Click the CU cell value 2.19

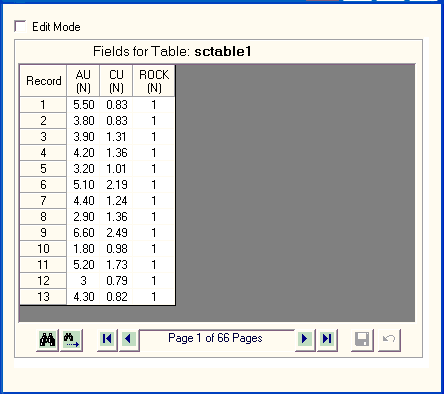[116, 185]
